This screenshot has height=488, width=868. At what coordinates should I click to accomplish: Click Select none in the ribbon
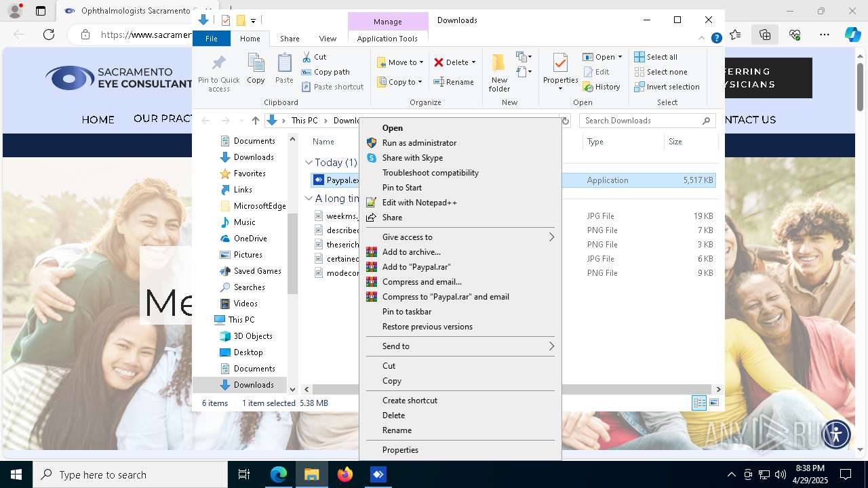tap(660, 72)
